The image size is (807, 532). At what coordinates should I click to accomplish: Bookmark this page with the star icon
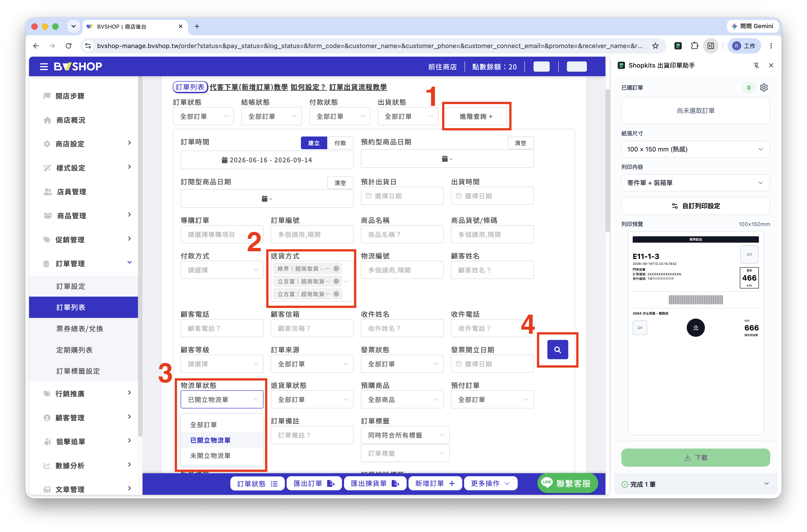point(655,46)
